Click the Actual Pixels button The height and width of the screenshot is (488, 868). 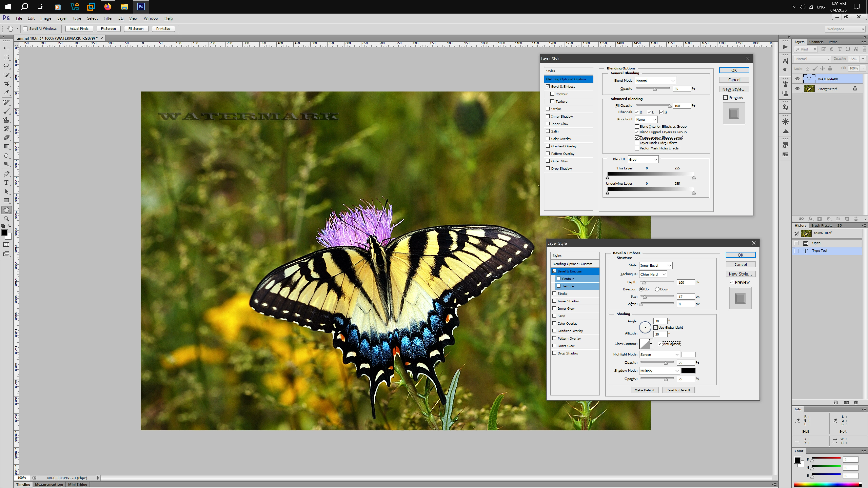click(x=79, y=29)
